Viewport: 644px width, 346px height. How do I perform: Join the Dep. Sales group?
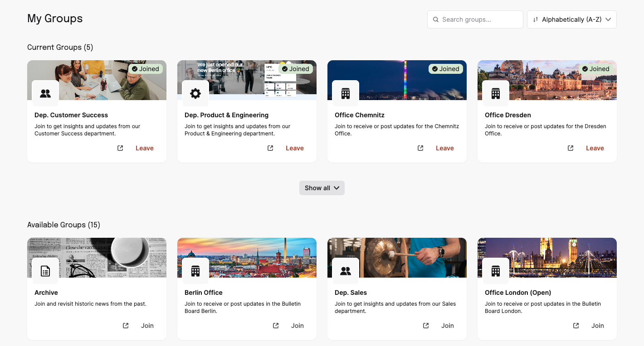[448, 326]
